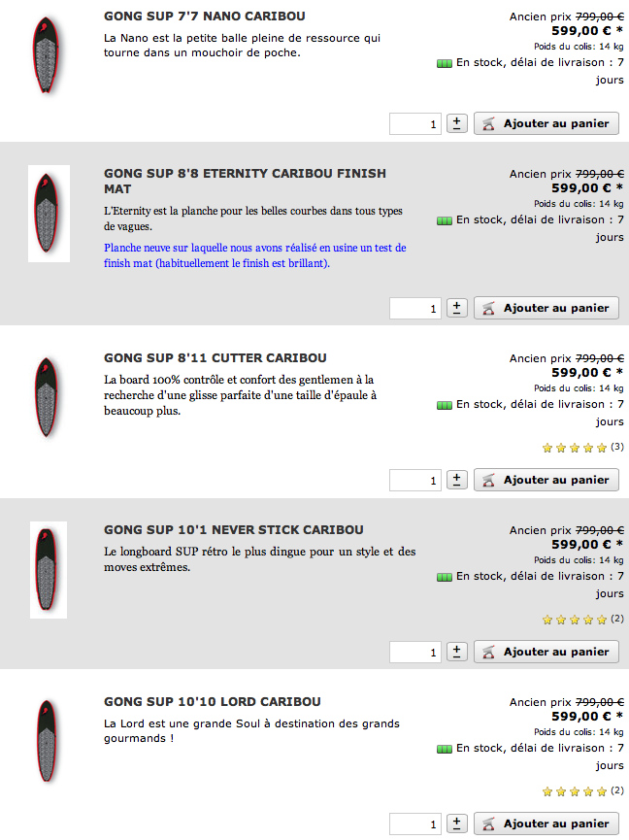This screenshot has height=840, width=629.
Task: Click quantity stepper for 10'10 Lord Caribou
Action: 457,823
